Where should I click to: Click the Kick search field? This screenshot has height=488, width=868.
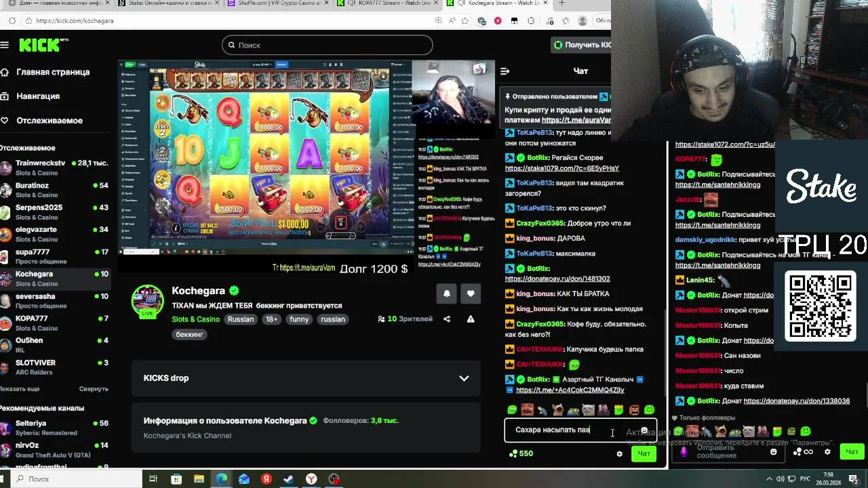327,45
